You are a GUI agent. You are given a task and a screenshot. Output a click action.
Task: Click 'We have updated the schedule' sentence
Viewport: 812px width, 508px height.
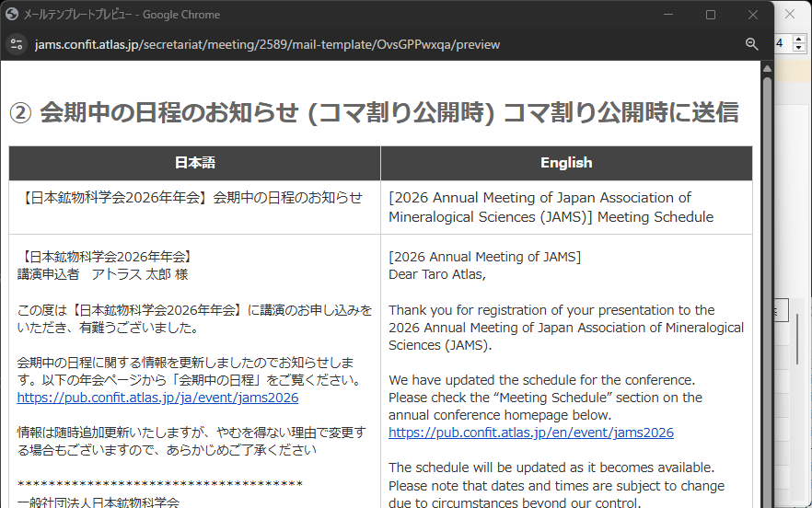[541, 380]
